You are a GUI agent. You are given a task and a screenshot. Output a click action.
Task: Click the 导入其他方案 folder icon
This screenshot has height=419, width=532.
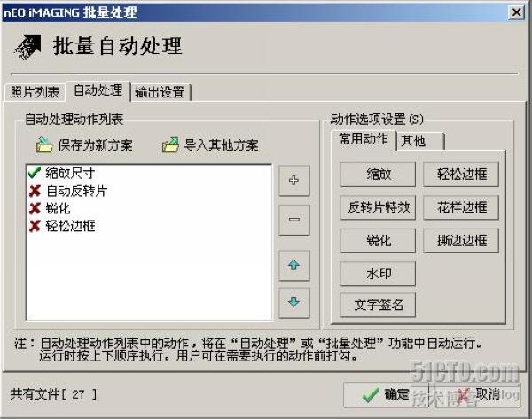click(170, 144)
